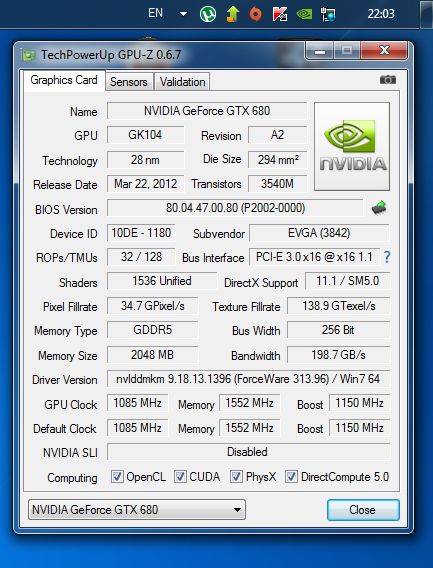Click the BIOS save chip icon
This screenshot has width=433, height=568.
tap(379, 208)
